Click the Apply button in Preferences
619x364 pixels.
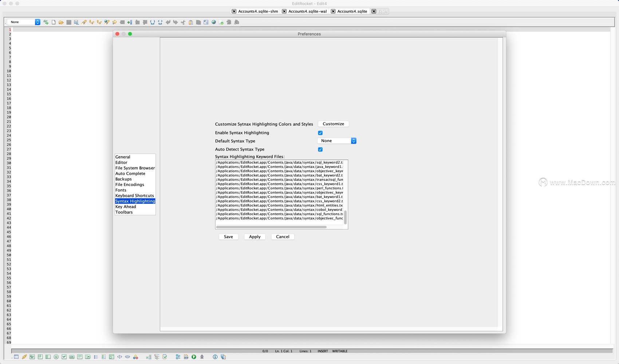(x=255, y=237)
